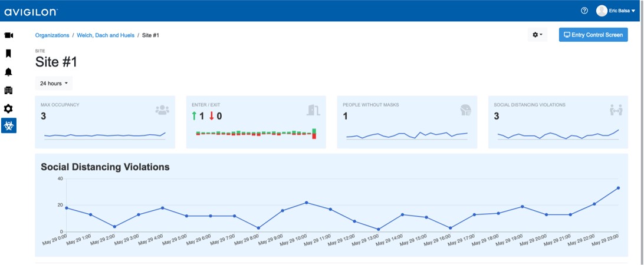The width and height of the screenshot is (644, 265).
Task: Open the gear settings dropdown button
Action: coord(537,35)
